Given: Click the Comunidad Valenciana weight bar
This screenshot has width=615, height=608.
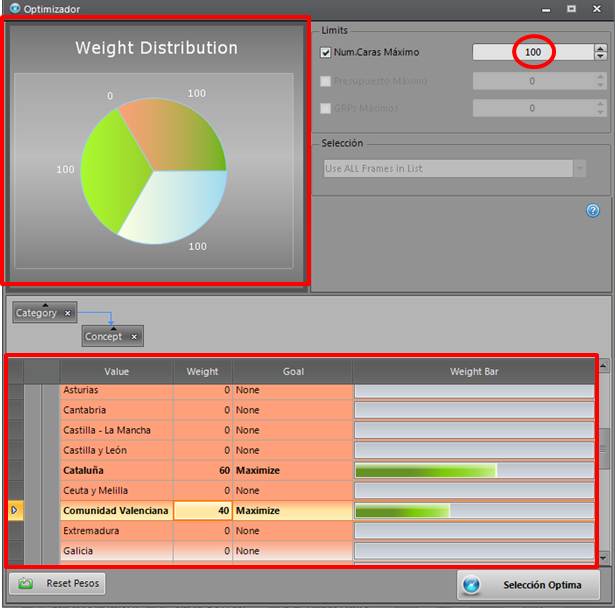Looking at the screenshot, I should point(474,510).
